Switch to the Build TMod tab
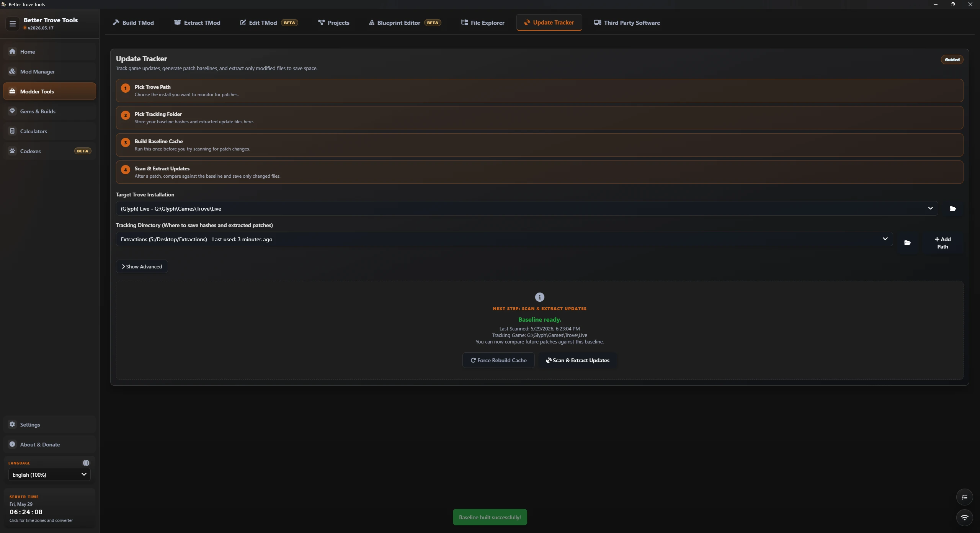Viewport: 980px width, 533px height. pos(133,23)
